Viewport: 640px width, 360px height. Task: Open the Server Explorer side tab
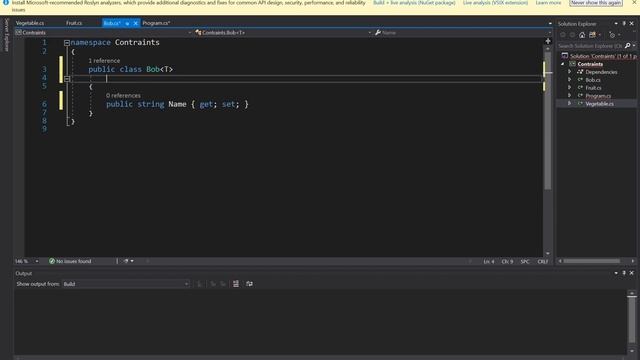click(6, 35)
